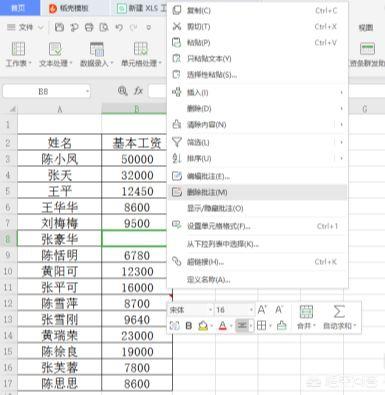Open the 清除内容(N) submenu
Viewport: 385px width, 395px height.
coord(258,125)
